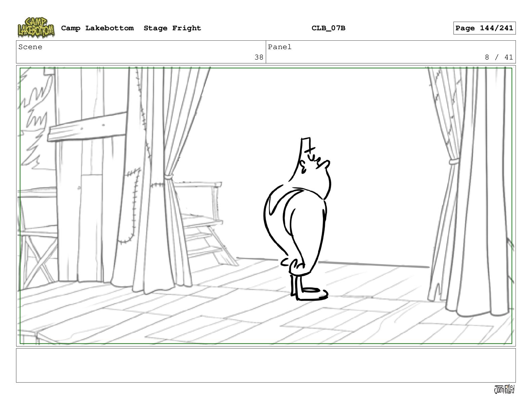The image size is (532, 412).
Task: Click the 'Scene' label
Action: [x=30, y=47]
